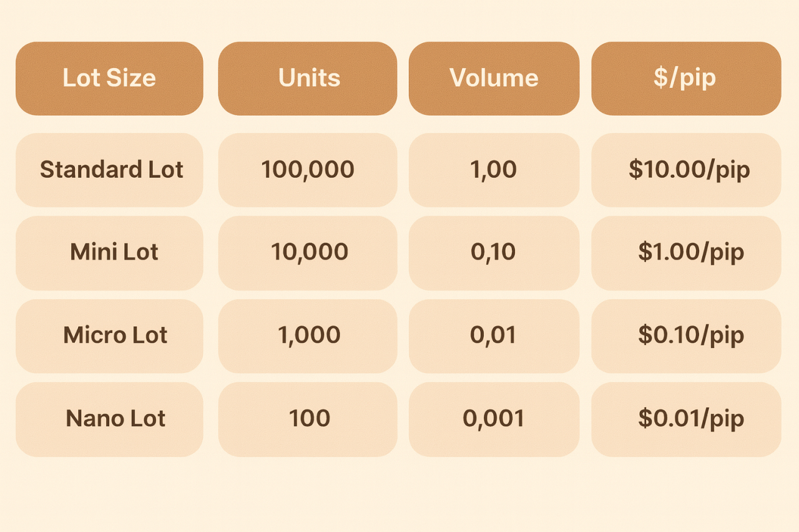Click the 100,000 units cell
Image resolution: width=799 pixels, height=532 pixels.
pos(308,170)
